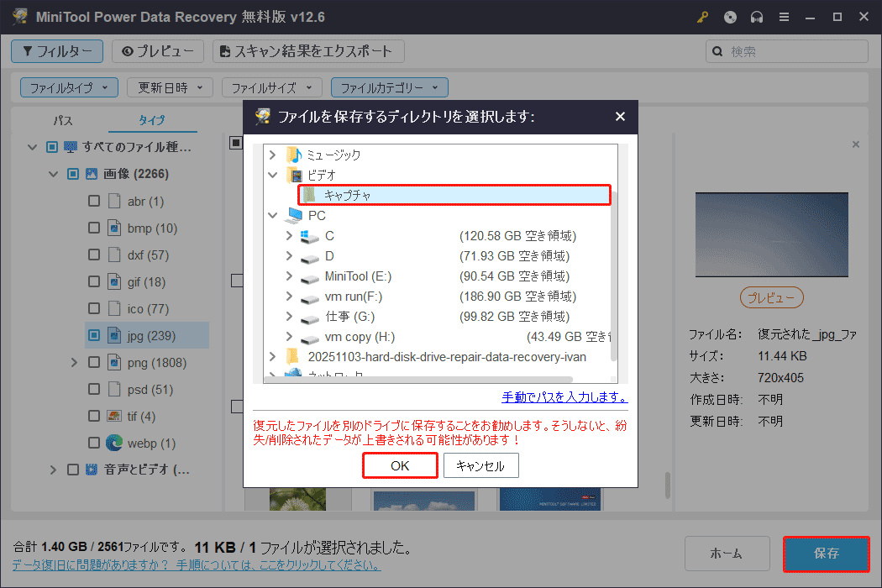This screenshot has height=588, width=882.
Task: Click スキャン結果をエクスポート to export scan results
Action: (307, 51)
